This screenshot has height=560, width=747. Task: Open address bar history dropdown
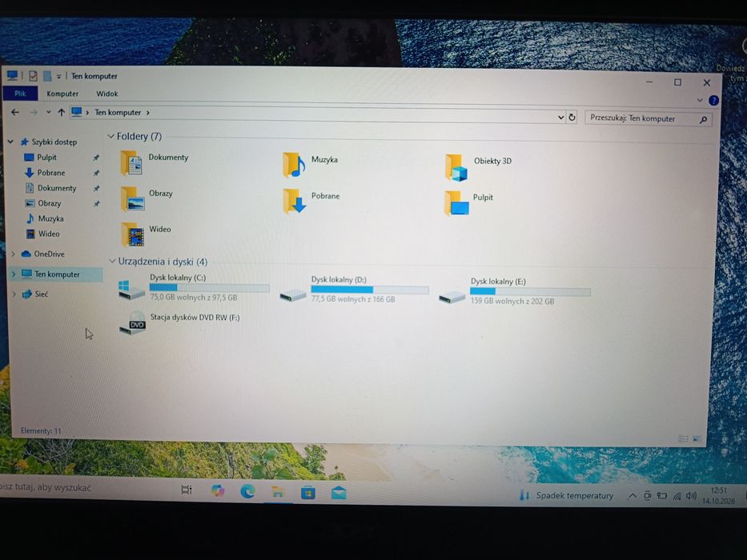click(x=560, y=117)
